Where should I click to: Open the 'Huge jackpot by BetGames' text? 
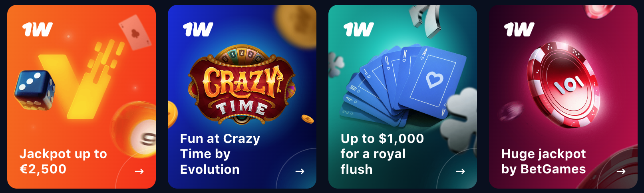coord(543,161)
